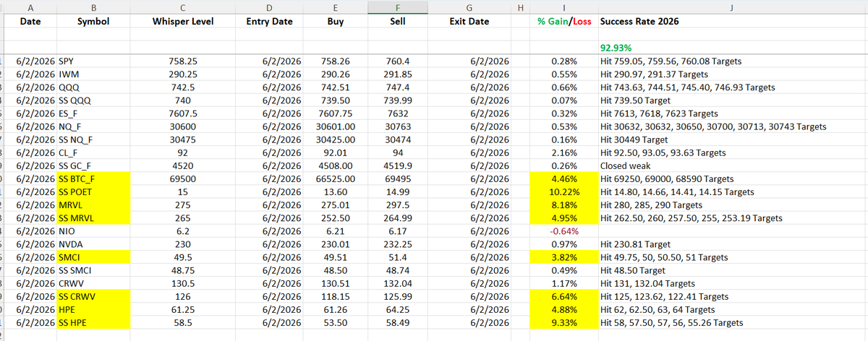Select the SS NQ_F symbol cell

93,139
